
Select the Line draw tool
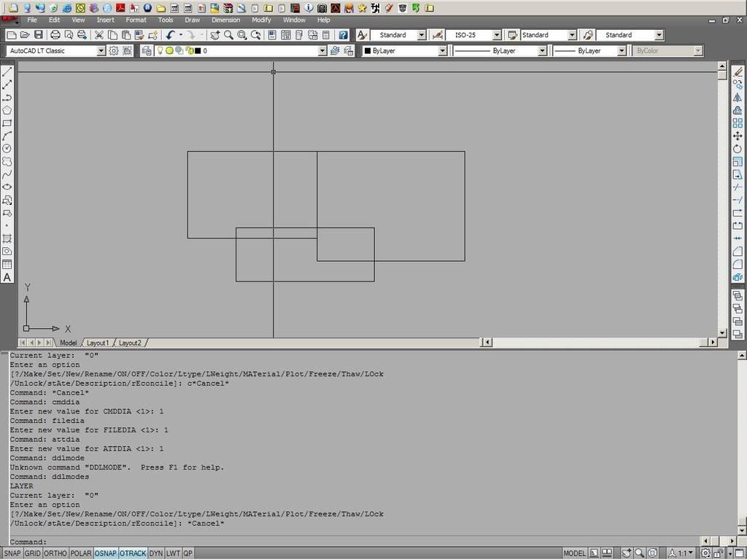pyautogui.click(x=7, y=71)
